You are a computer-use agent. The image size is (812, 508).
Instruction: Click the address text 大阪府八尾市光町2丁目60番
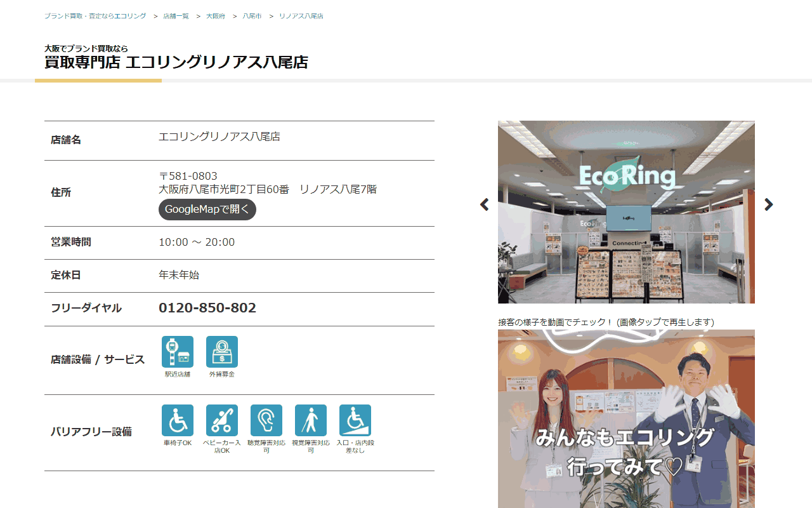224,189
